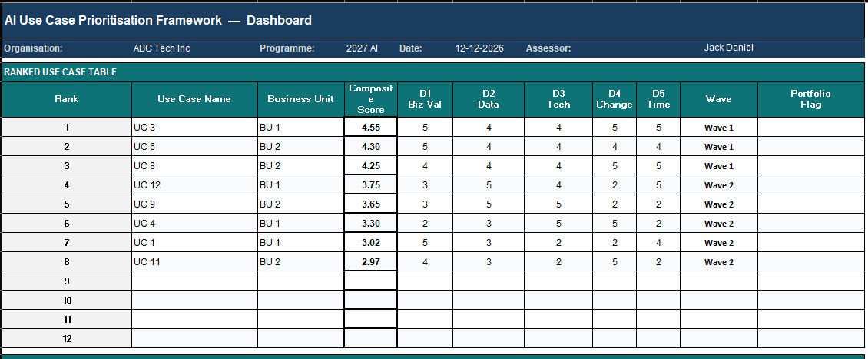Select the D3 Tech value for UC 4
This screenshot has height=359, width=868.
coord(558,223)
